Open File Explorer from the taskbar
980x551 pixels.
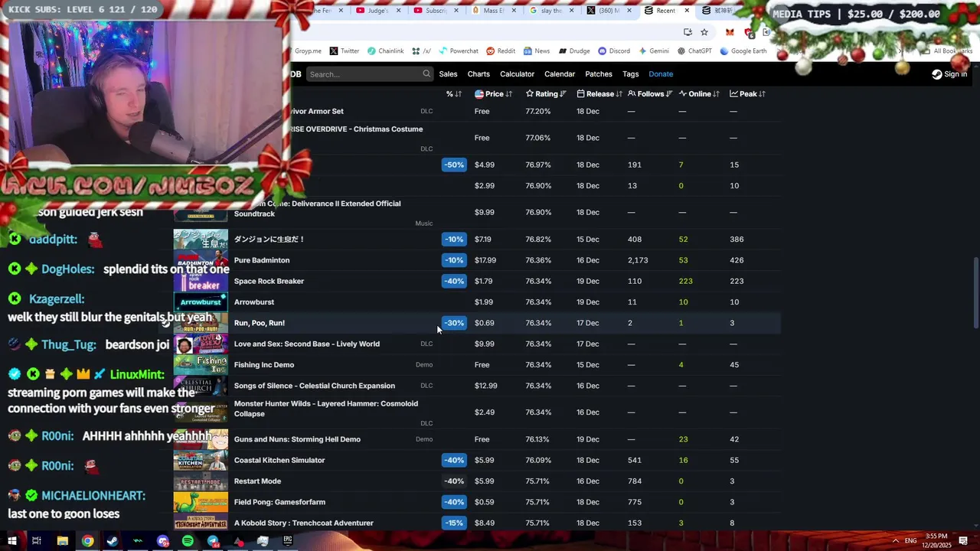tap(62, 541)
